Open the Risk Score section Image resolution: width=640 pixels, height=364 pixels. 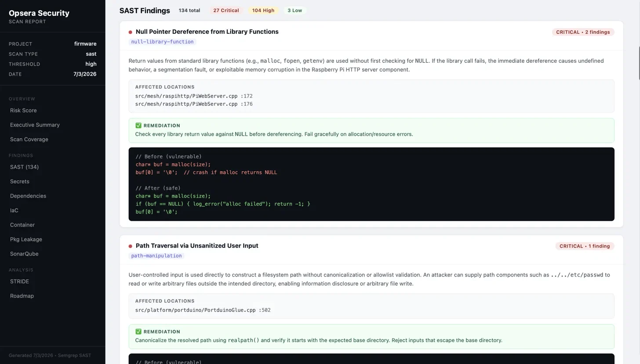tap(23, 110)
